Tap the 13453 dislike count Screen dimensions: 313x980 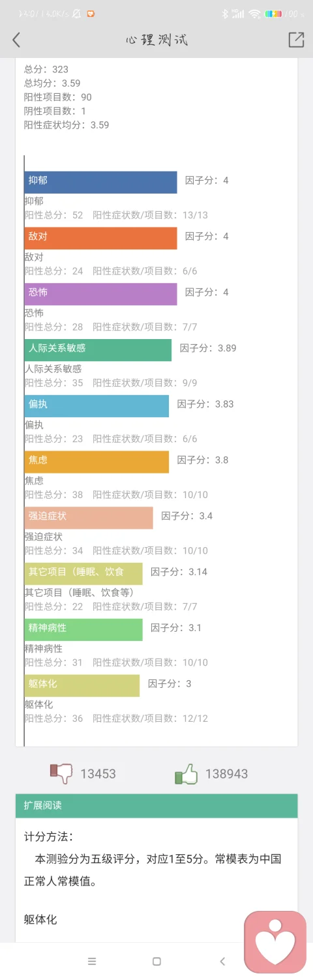point(98,774)
